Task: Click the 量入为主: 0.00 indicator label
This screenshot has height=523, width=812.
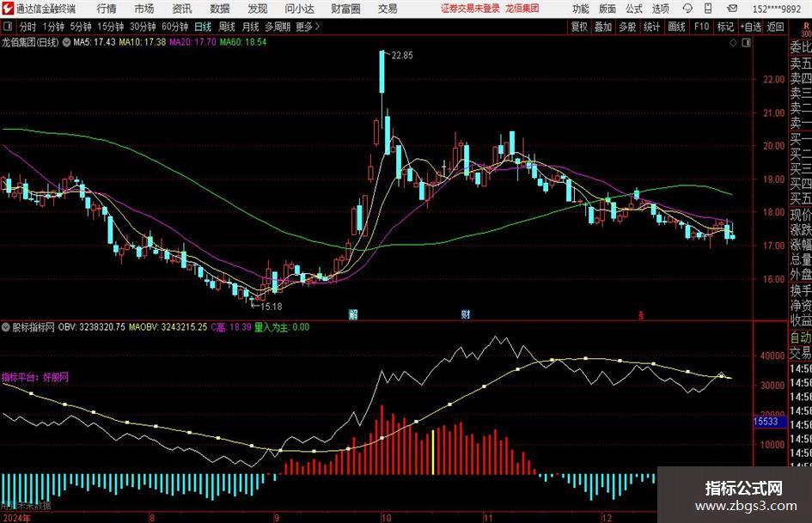Action: click(x=282, y=327)
